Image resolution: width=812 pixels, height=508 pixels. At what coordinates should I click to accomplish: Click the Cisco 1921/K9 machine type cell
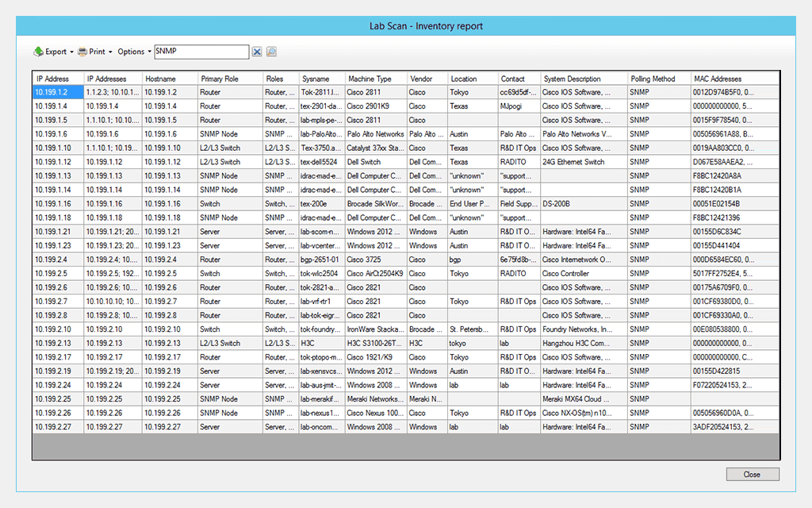click(x=376, y=358)
